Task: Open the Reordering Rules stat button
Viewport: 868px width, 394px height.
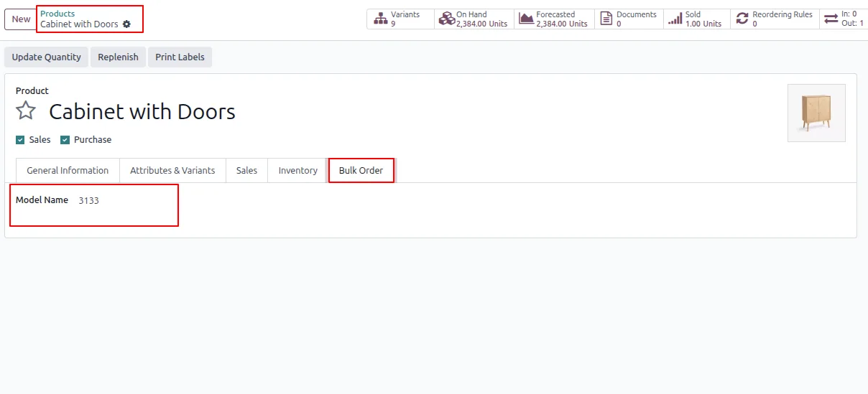Action: tap(775, 19)
